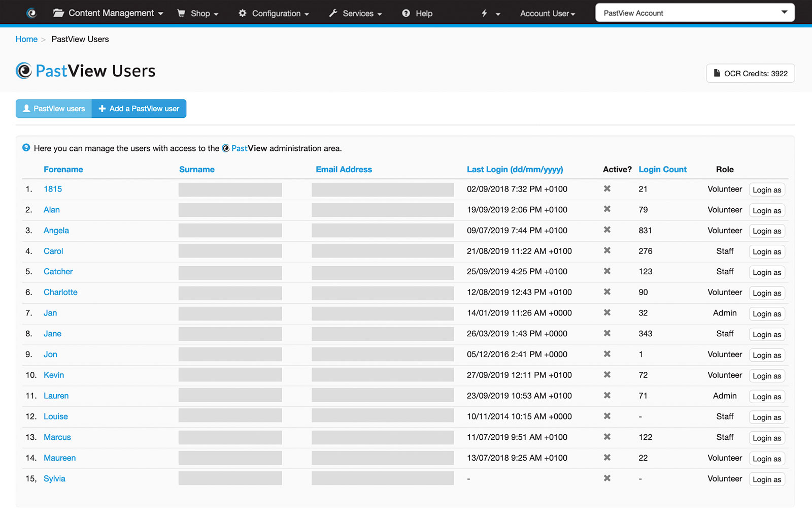Click the Active status X for Charlotte
Image resolution: width=812 pixels, height=513 pixels.
tap(607, 292)
